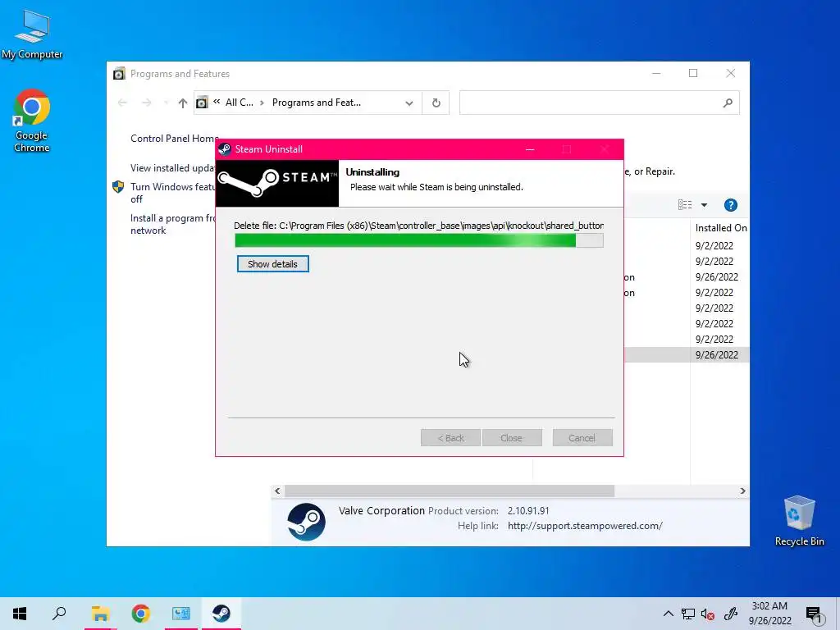Click search magnifier in Control Panel
Screen dimensions: 840x630
coord(728,103)
